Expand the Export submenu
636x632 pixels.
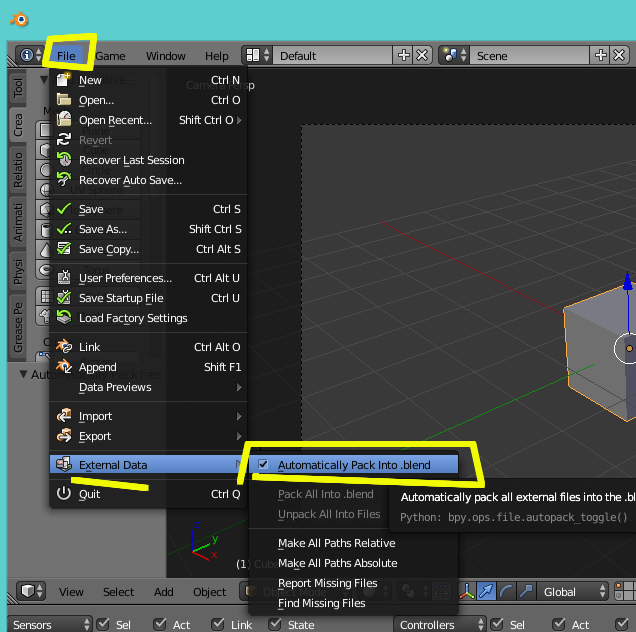pos(148,436)
